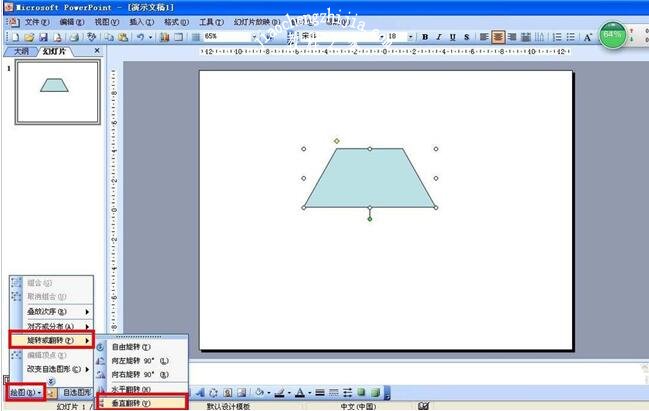Open shadow style options
This screenshot has width=649, height=411.
click(361, 392)
